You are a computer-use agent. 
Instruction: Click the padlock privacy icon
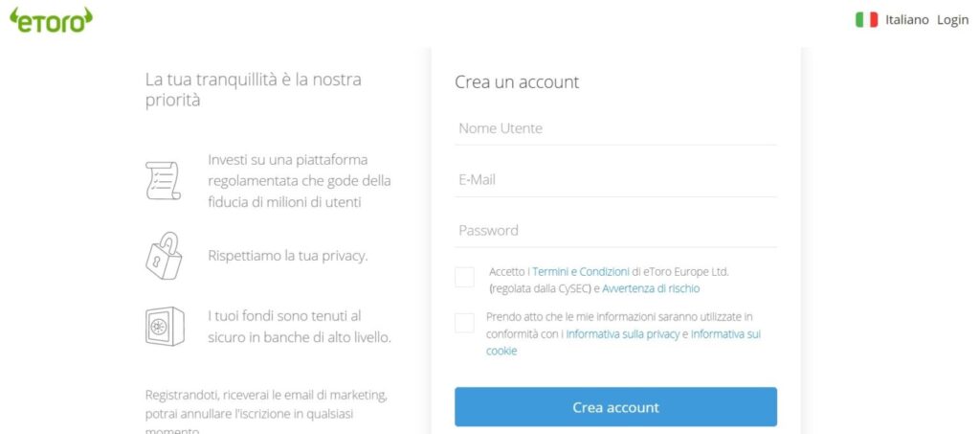pyautogui.click(x=163, y=255)
